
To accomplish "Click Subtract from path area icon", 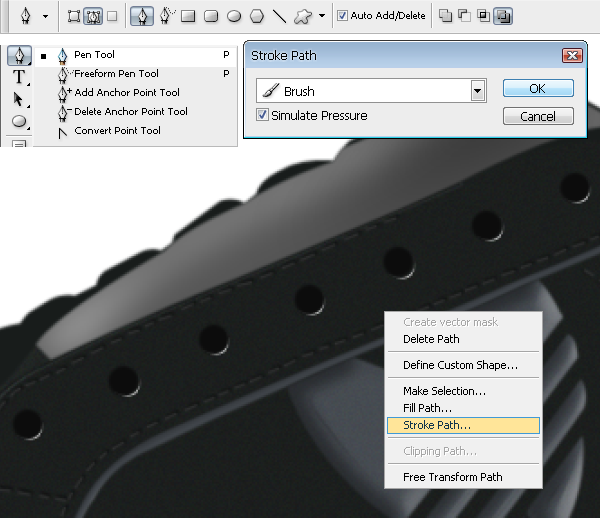I will tap(464, 16).
